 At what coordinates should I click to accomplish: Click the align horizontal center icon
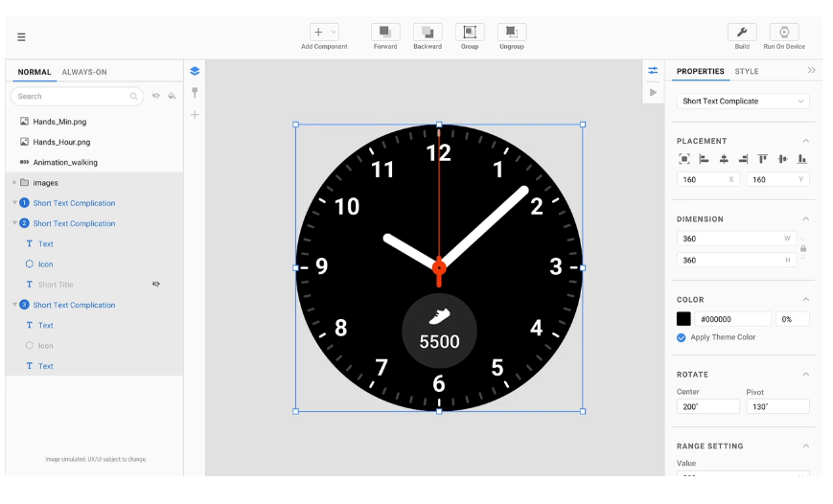click(x=724, y=159)
